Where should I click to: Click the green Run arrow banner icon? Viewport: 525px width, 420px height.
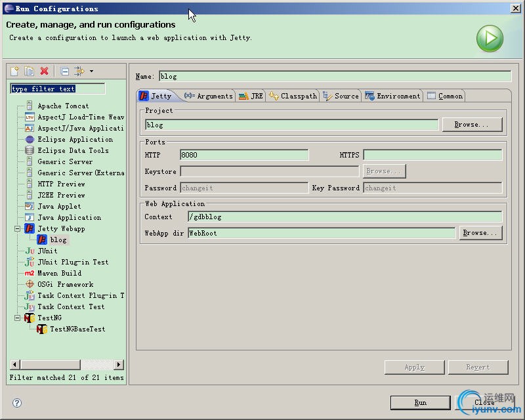490,38
